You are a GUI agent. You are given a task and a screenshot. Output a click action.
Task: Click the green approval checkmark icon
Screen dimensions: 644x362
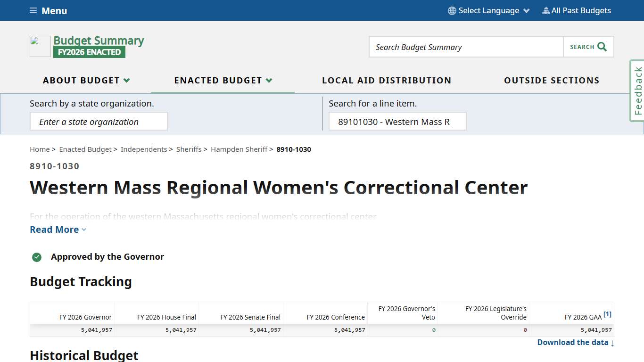click(36, 257)
